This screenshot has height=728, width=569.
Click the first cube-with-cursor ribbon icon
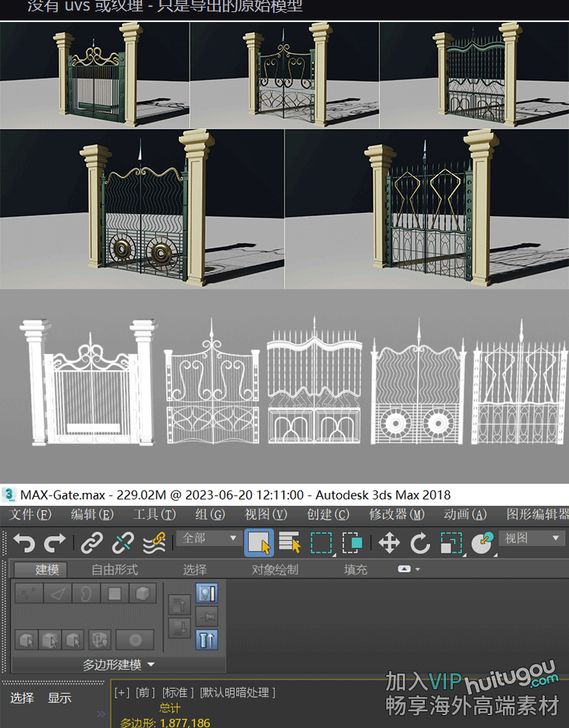(x=27, y=640)
